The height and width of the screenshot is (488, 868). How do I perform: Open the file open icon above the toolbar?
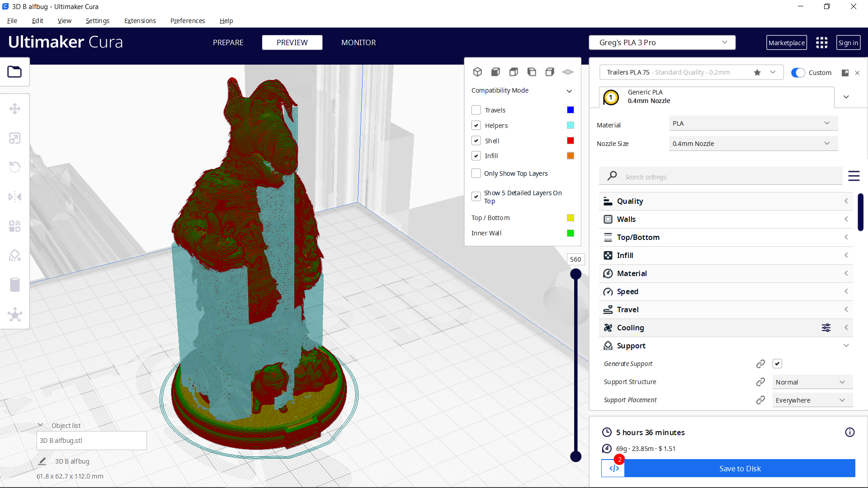(x=15, y=71)
